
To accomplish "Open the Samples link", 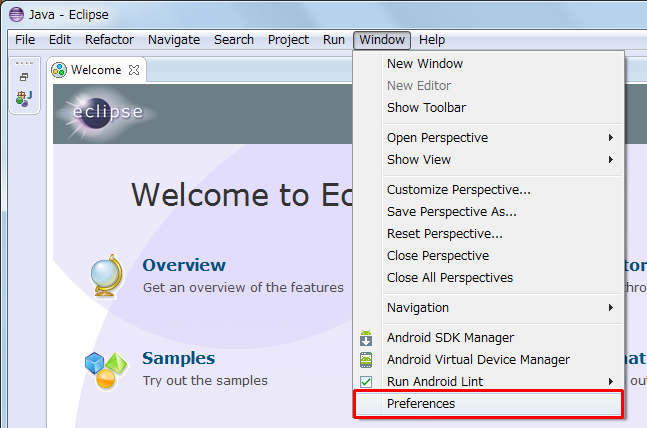I will (x=178, y=358).
